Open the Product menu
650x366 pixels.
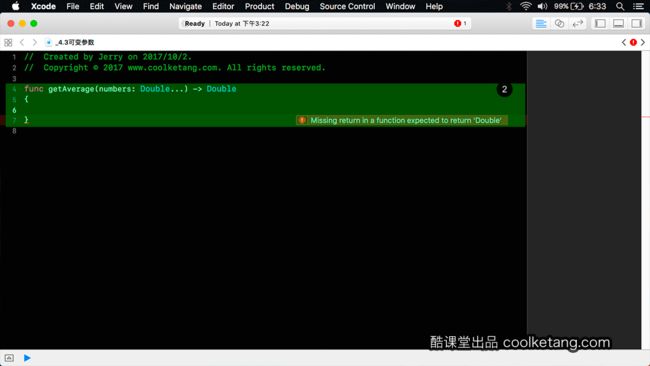pos(259,6)
